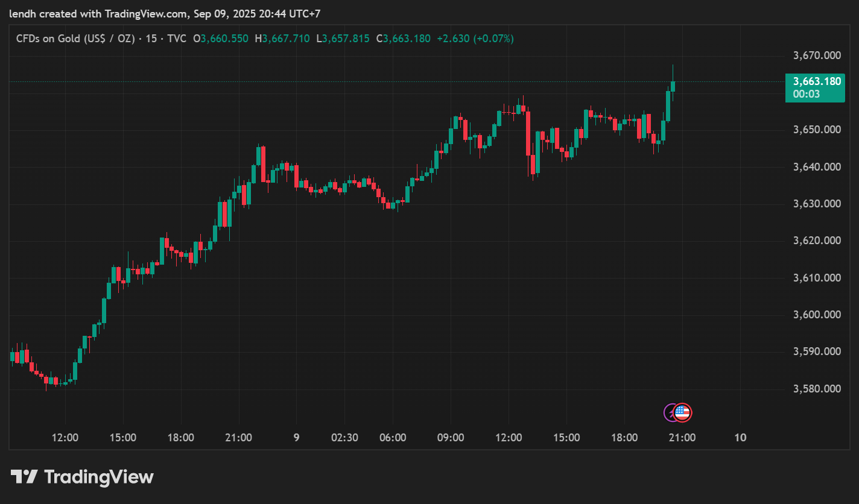This screenshot has height=504, width=859.
Task: Click the 3,630.000 price axis label
Action: click(817, 204)
